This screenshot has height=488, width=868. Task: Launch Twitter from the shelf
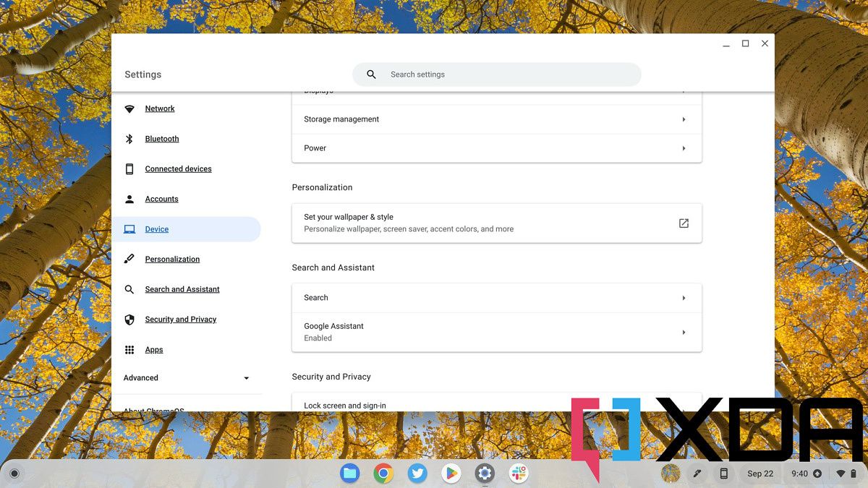(x=417, y=474)
